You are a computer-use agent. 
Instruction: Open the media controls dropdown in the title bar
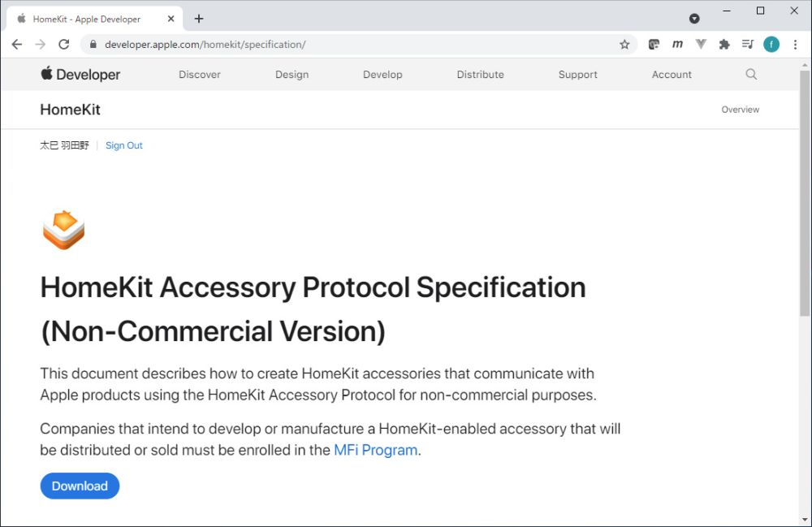point(693,18)
